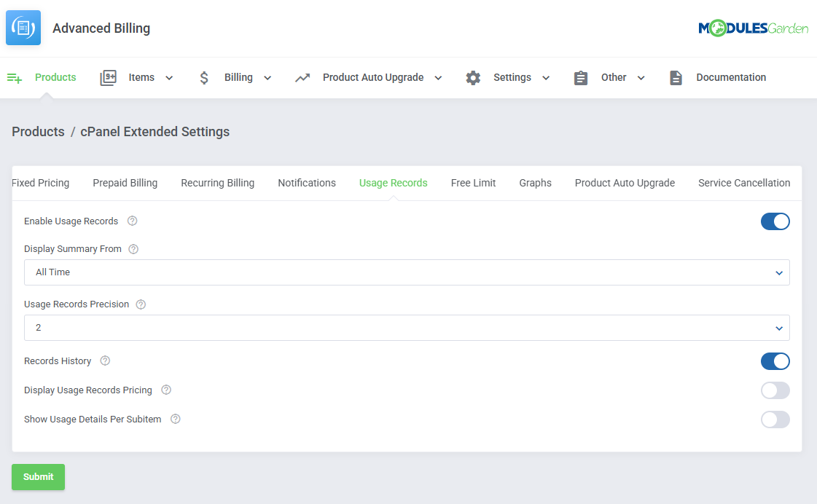
Task: Click help icon next to Enable Usage Records
Action: (x=133, y=221)
